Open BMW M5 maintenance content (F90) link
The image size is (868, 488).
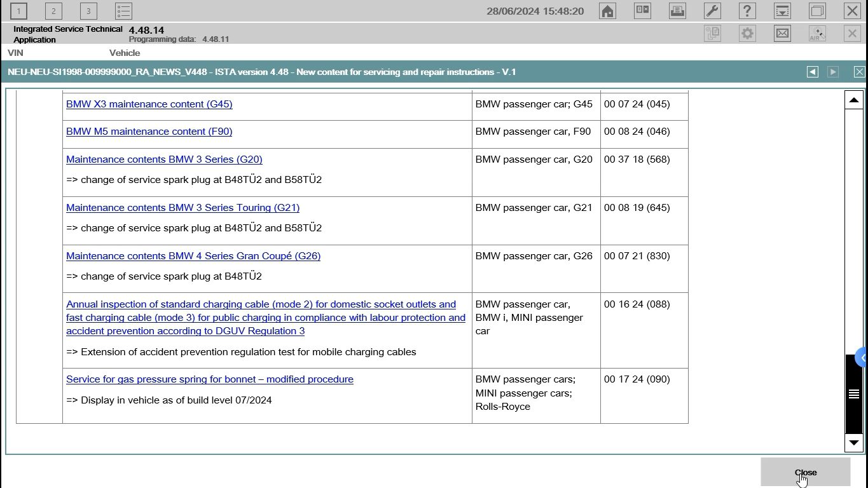[x=149, y=132]
